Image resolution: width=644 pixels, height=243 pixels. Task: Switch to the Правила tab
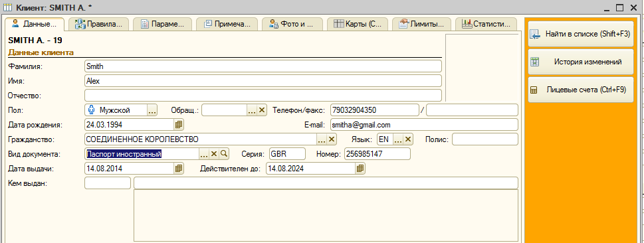click(x=98, y=24)
